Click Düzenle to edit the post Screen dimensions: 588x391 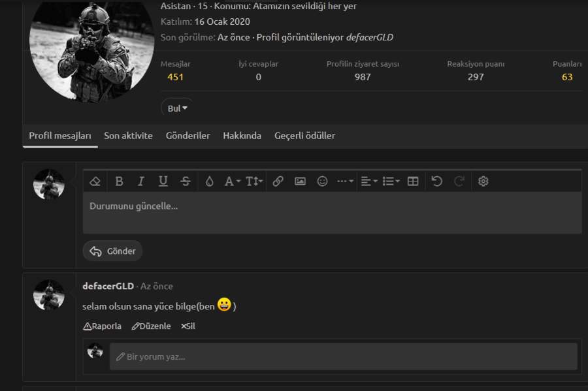pyautogui.click(x=151, y=326)
